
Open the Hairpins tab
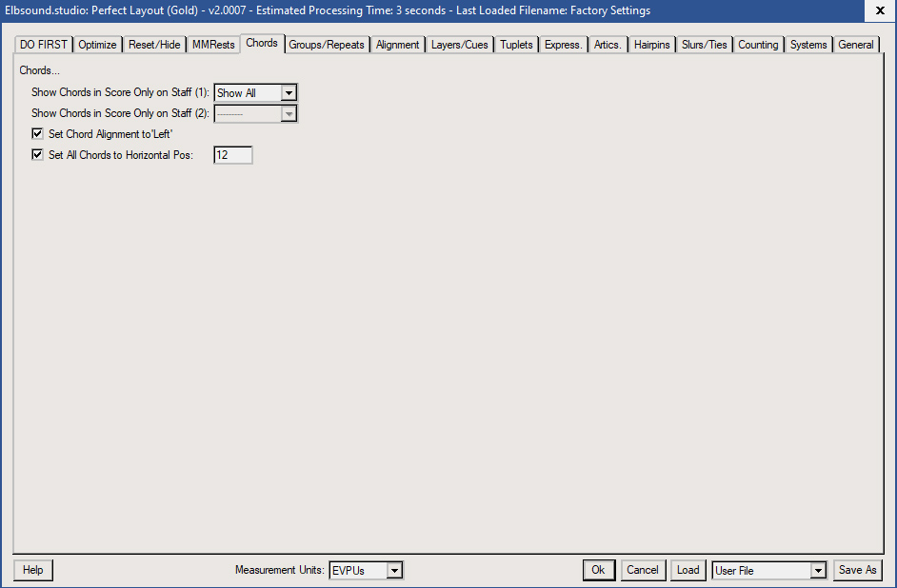point(652,45)
